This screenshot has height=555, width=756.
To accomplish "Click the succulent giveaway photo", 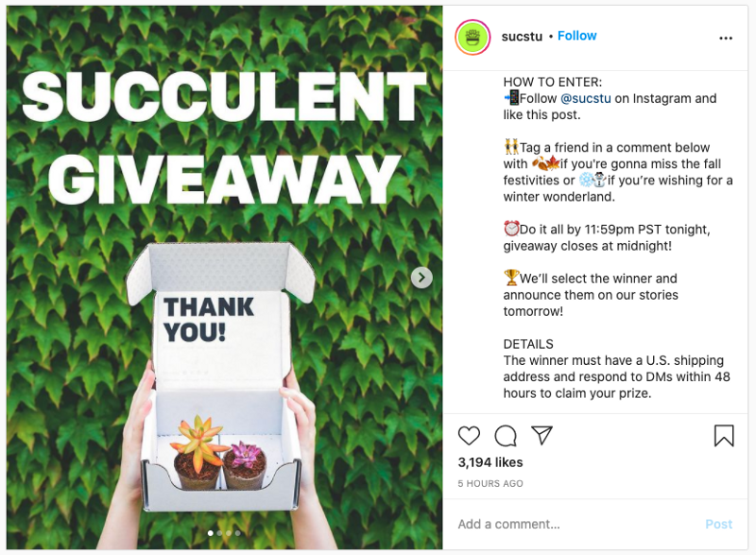I will [x=225, y=278].
